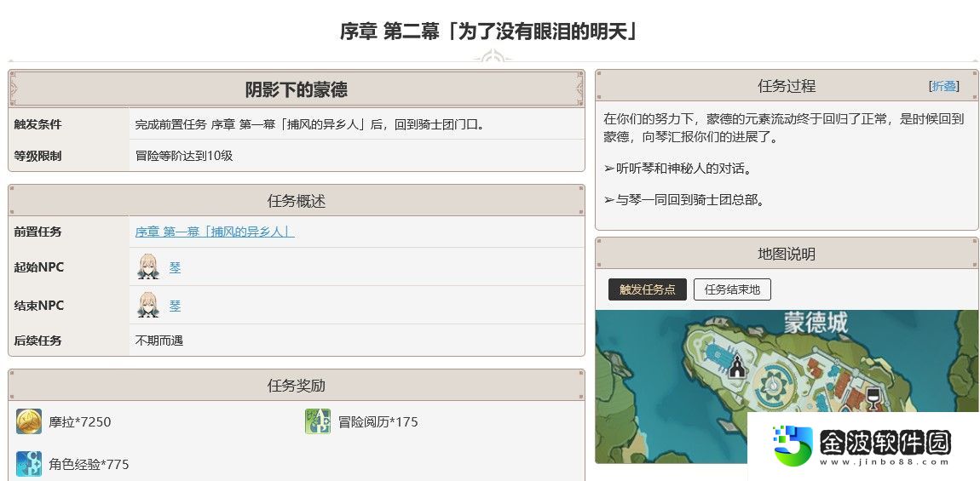980x481 pixels.
Task: Click the 任务概述 section header
Action: pyautogui.click(x=297, y=201)
